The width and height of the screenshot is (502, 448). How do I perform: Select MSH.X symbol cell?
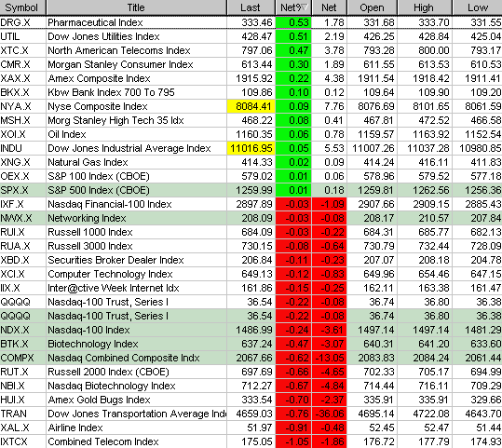[x=22, y=120]
